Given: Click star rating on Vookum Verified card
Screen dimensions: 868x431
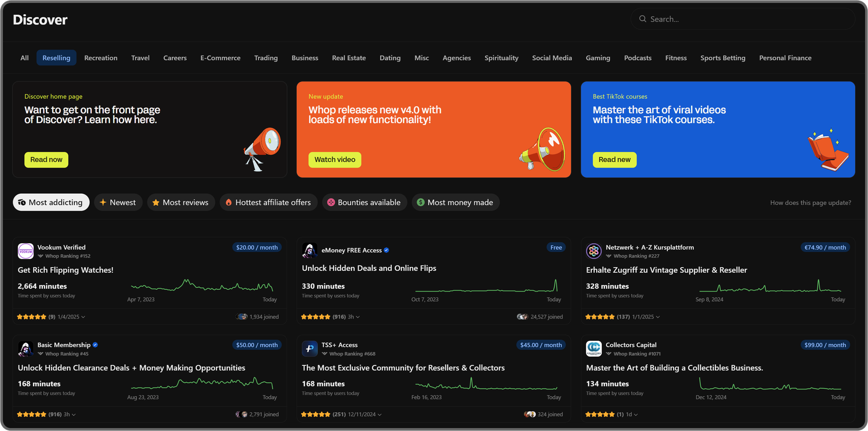Looking at the screenshot, I should coord(31,316).
